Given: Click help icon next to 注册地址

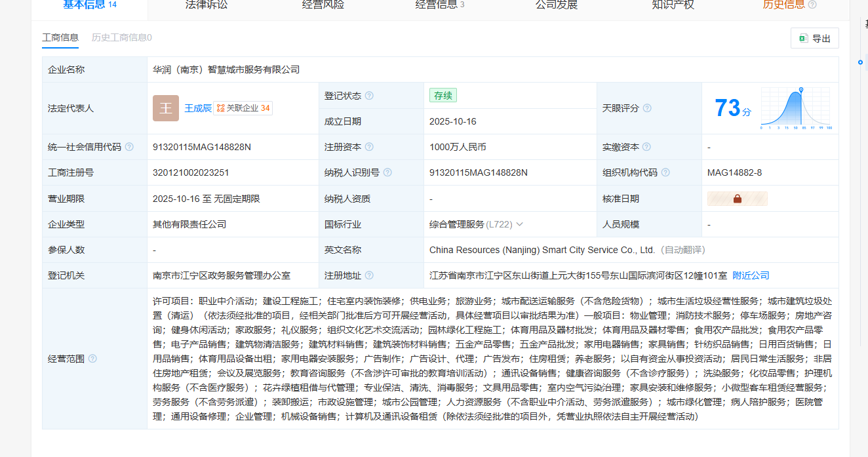Looking at the screenshot, I should click(369, 275).
